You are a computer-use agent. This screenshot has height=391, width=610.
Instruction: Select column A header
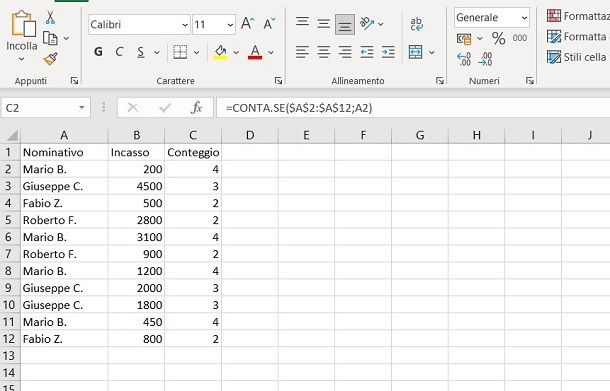[x=64, y=135]
